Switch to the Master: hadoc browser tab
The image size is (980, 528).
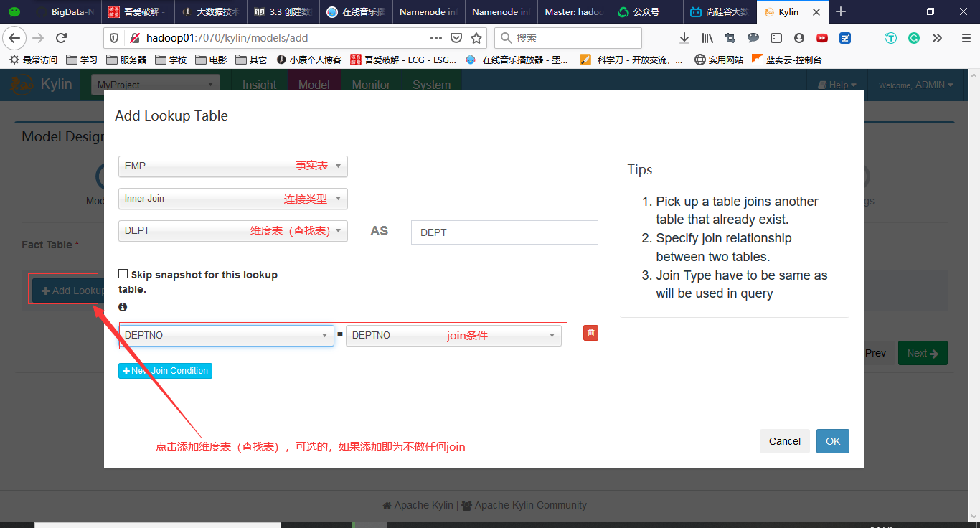[573, 11]
